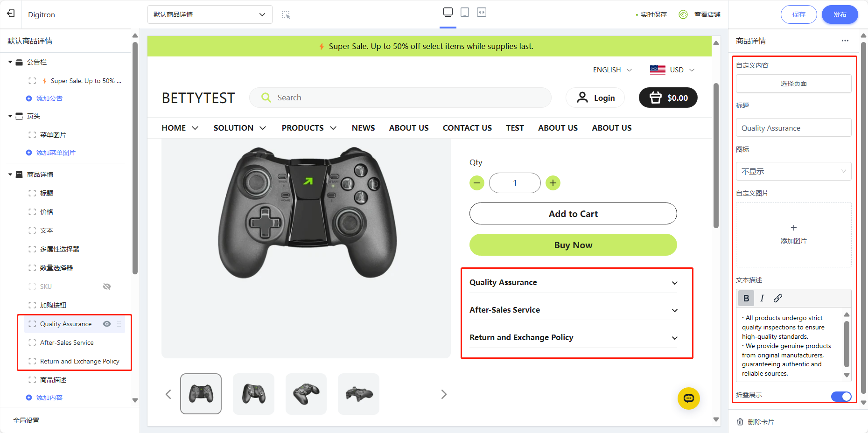Viewport: 868px width, 433px height.
Task: Show the hidden SKU block
Action: click(107, 286)
